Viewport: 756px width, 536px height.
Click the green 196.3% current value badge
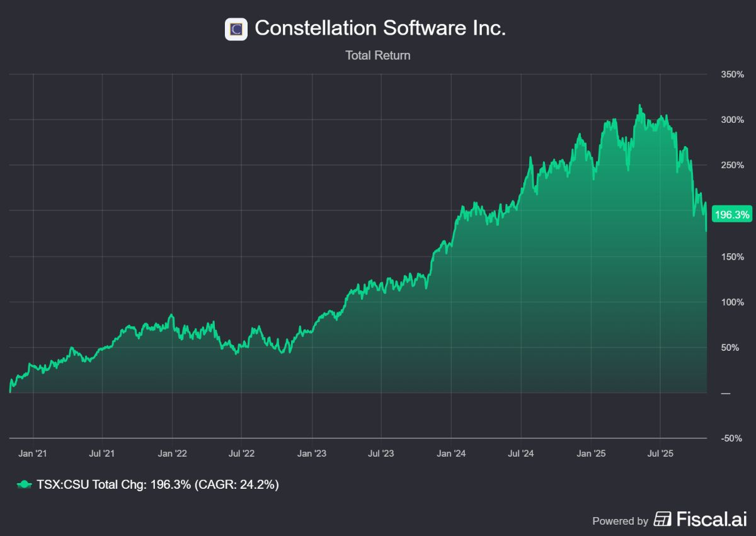(x=731, y=215)
